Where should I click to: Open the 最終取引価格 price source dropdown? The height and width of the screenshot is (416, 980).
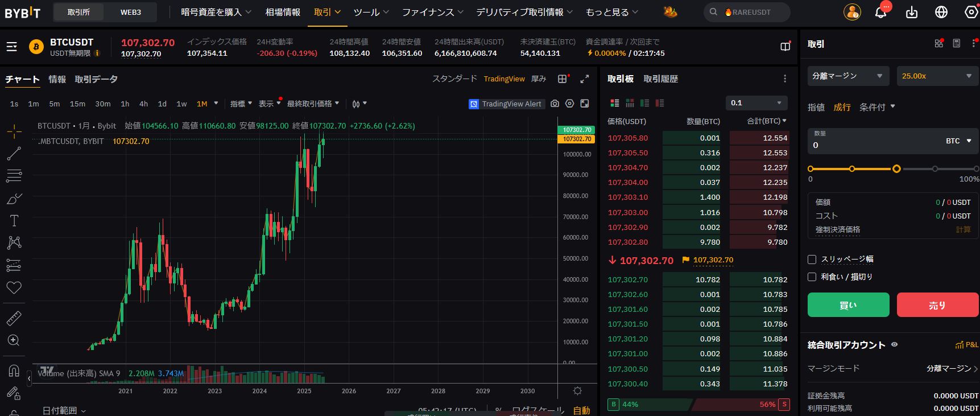point(313,104)
